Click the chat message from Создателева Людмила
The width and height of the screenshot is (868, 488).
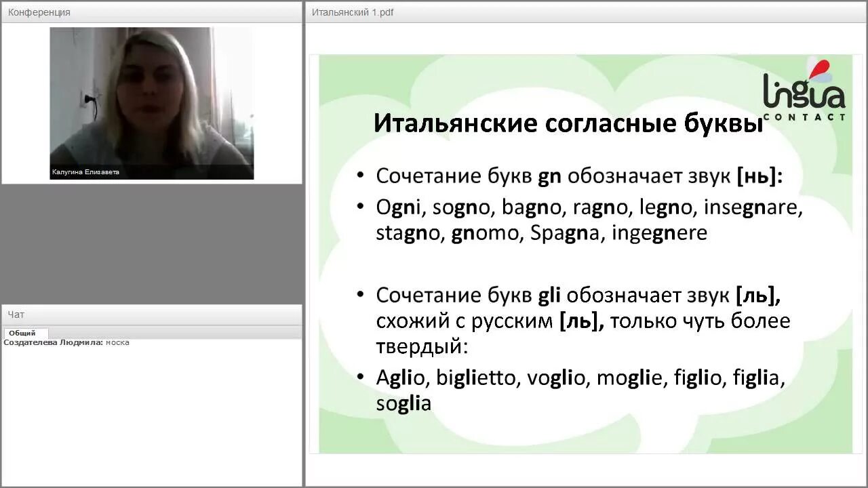point(66,342)
